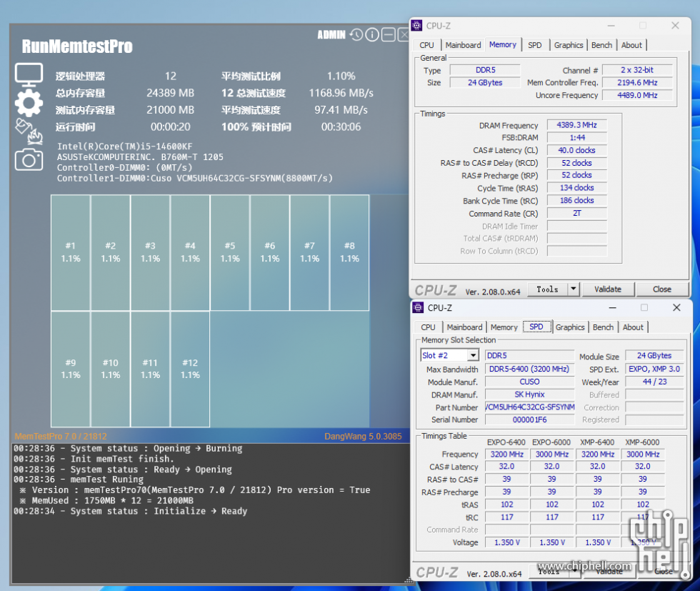The height and width of the screenshot is (591, 700).
Task: Open settings gear icon in RunMemtestPro
Action: pos(29,103)
